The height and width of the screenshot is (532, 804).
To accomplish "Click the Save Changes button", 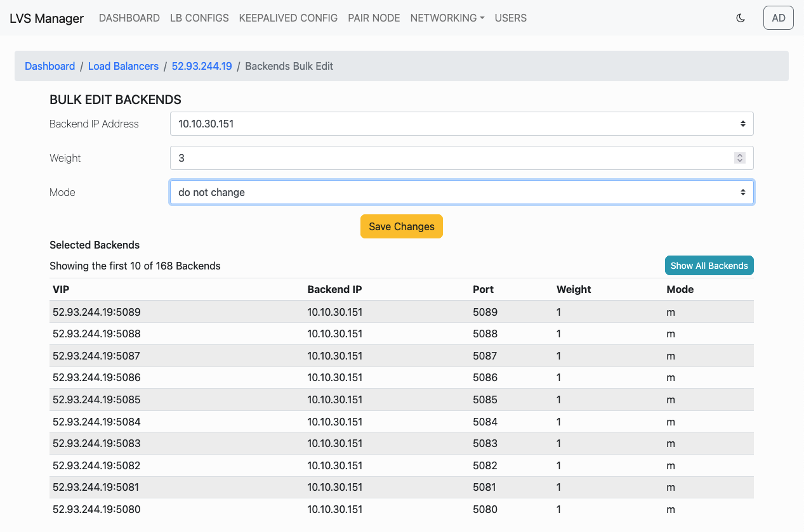I will click(402, 226).
